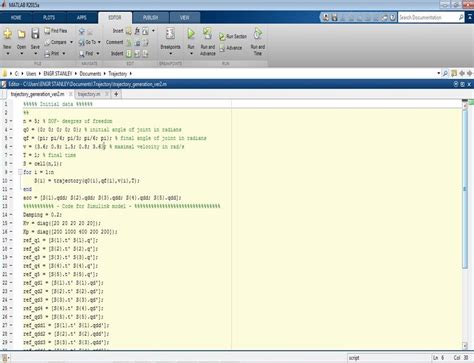Expand the Go To dropdown arrow

99,42
